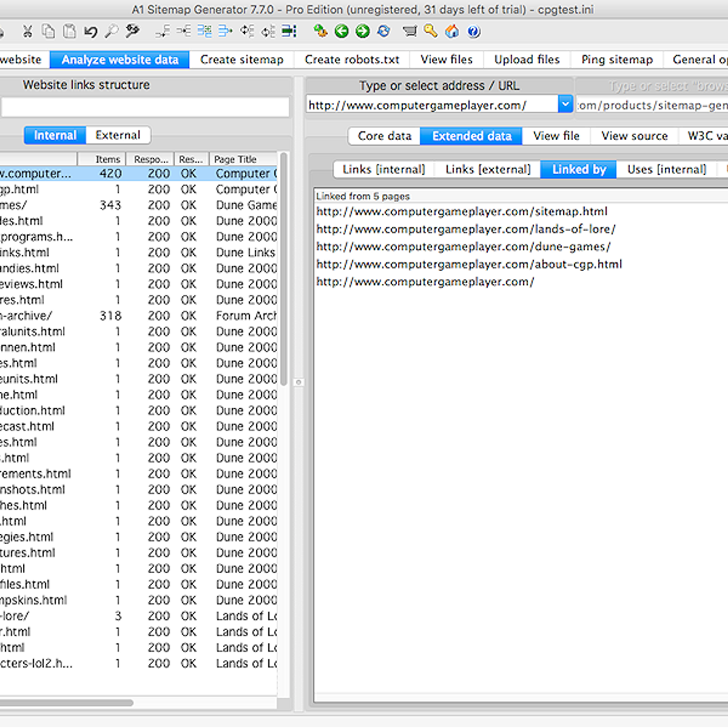Go forward with green right arrow
The image size is (728, 728).
pos(363,31)
